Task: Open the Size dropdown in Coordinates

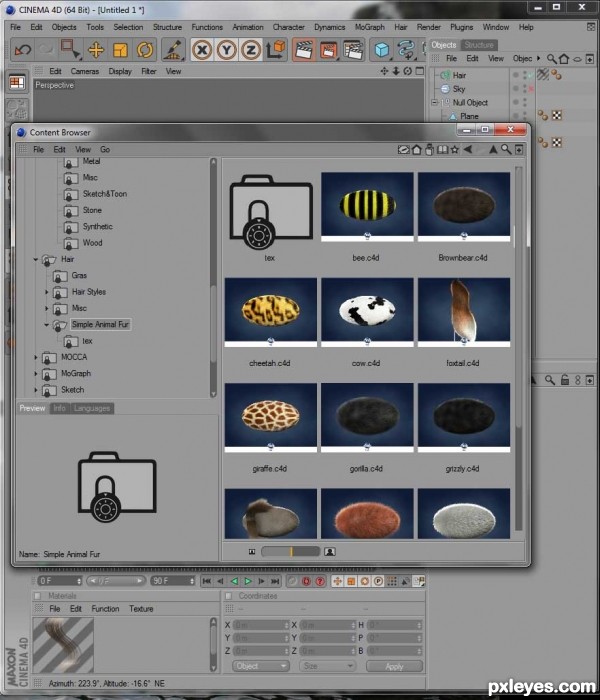Action: 327,666
